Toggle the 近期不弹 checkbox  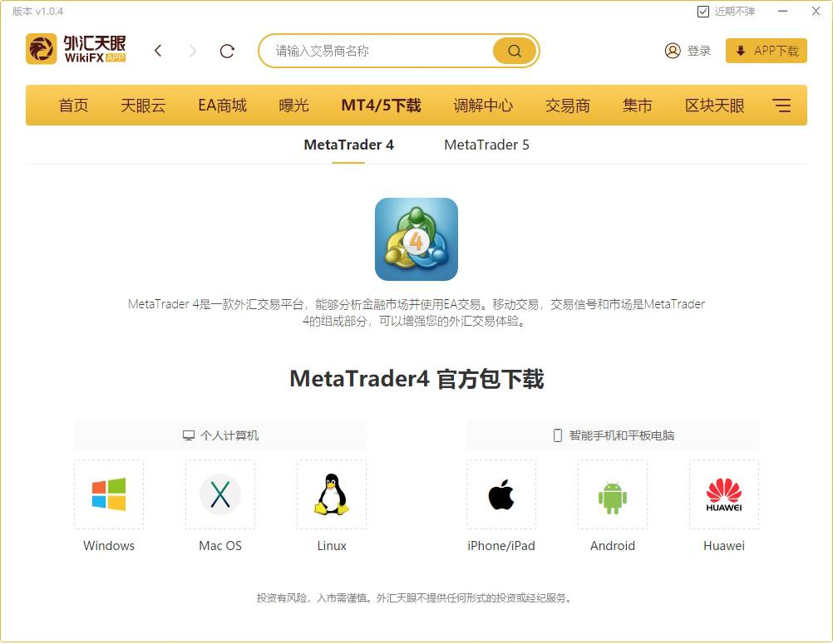(702, 12)
